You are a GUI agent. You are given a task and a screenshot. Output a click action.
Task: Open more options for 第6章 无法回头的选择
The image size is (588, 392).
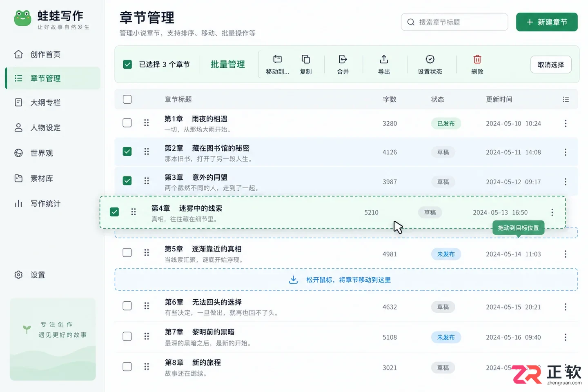pyautogui.click(x=566, y=307)
